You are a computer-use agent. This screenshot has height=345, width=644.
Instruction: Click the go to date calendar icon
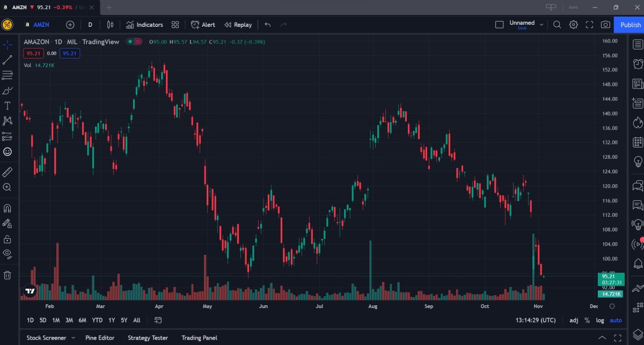click(158, 320)
